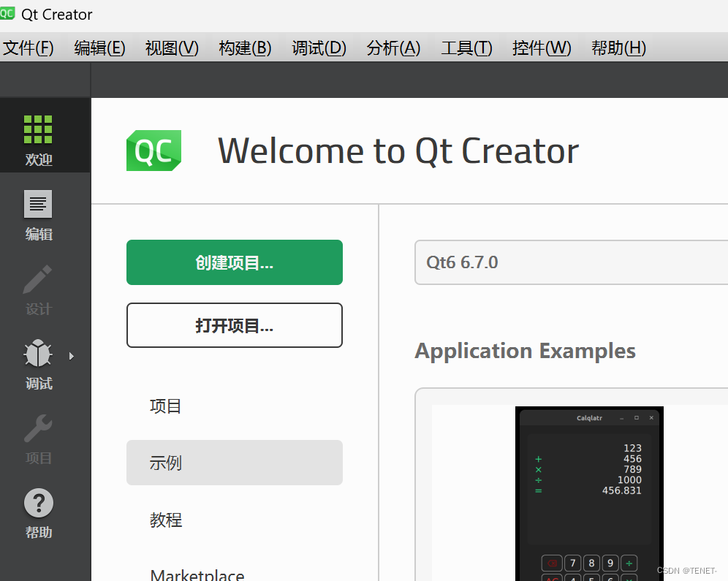
Task: Click the Qt Creator title bar icon
Action: [x=7, y=13]
